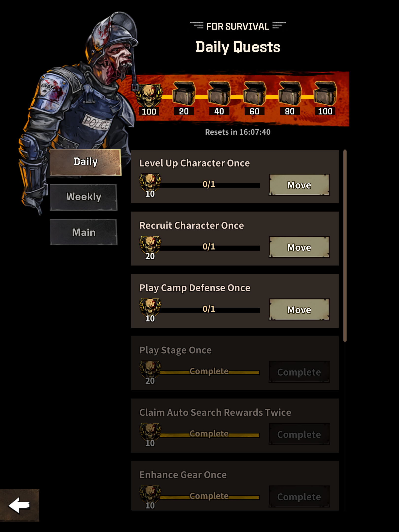Open the final 100-point reward chest

click(325, 94)
